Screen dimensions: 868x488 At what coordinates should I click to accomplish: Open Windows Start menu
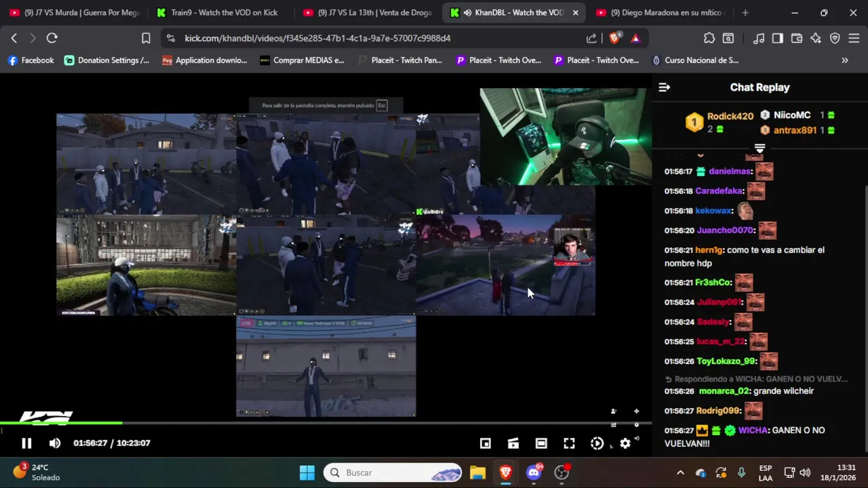coord(307,472)
